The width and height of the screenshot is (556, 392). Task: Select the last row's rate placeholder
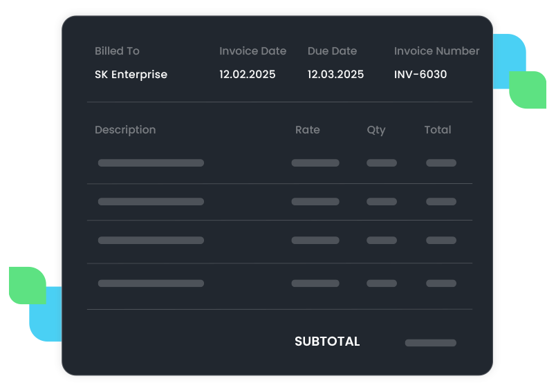coord(315,283)
